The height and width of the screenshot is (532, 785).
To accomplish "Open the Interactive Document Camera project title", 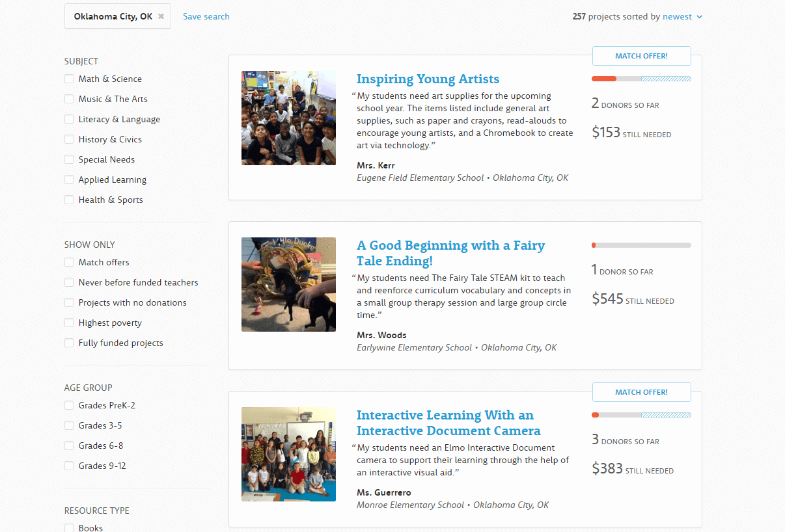I will (448, 423).
